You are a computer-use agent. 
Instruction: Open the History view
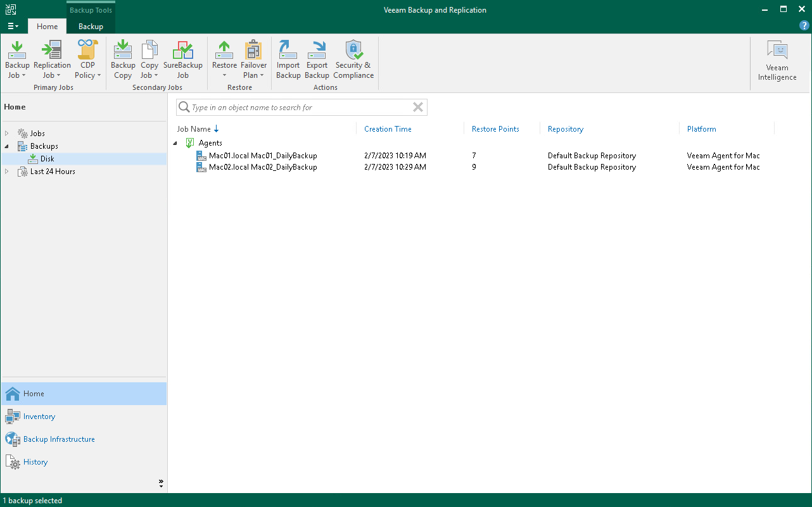point(35,462)
